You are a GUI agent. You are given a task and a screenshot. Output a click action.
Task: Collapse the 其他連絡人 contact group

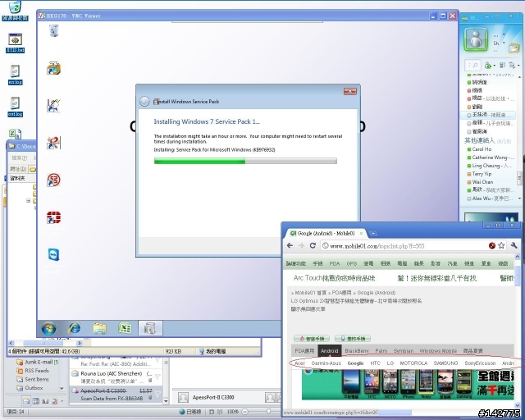(487, 140)
